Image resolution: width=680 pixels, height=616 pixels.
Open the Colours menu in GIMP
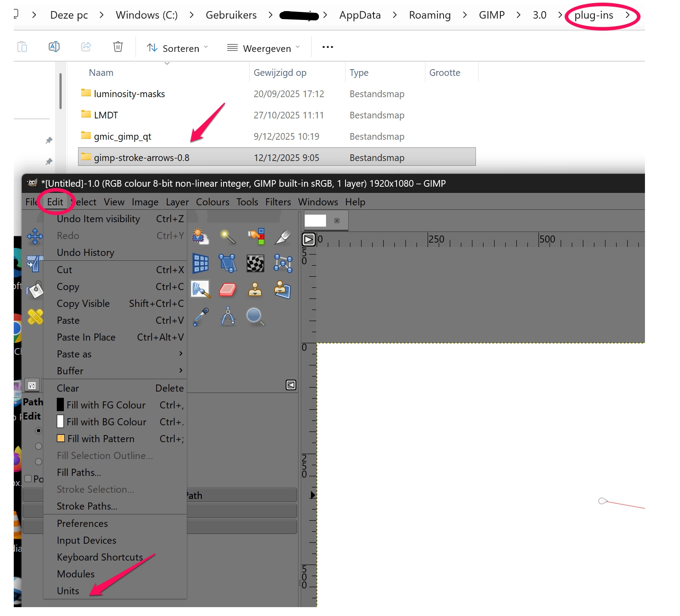(x=212, y=202)
